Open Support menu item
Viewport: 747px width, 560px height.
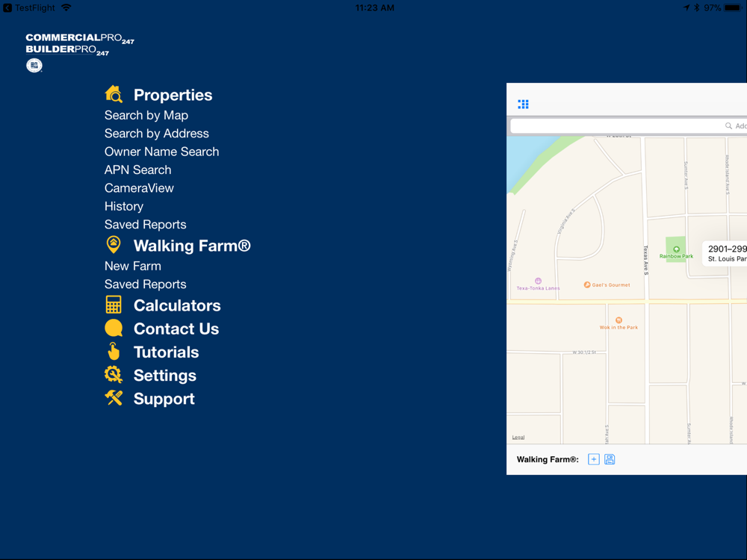164,399
